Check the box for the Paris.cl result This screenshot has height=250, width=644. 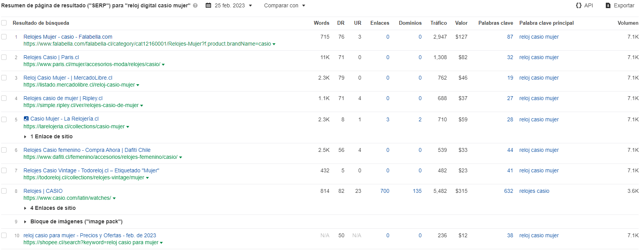[4, 57]
